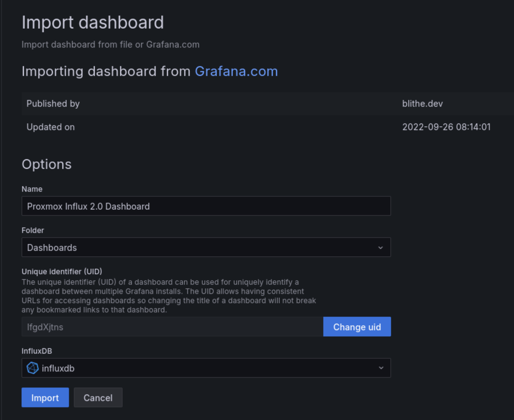
Task: Click the Import dashboard page heading
Action: [93, 22]
